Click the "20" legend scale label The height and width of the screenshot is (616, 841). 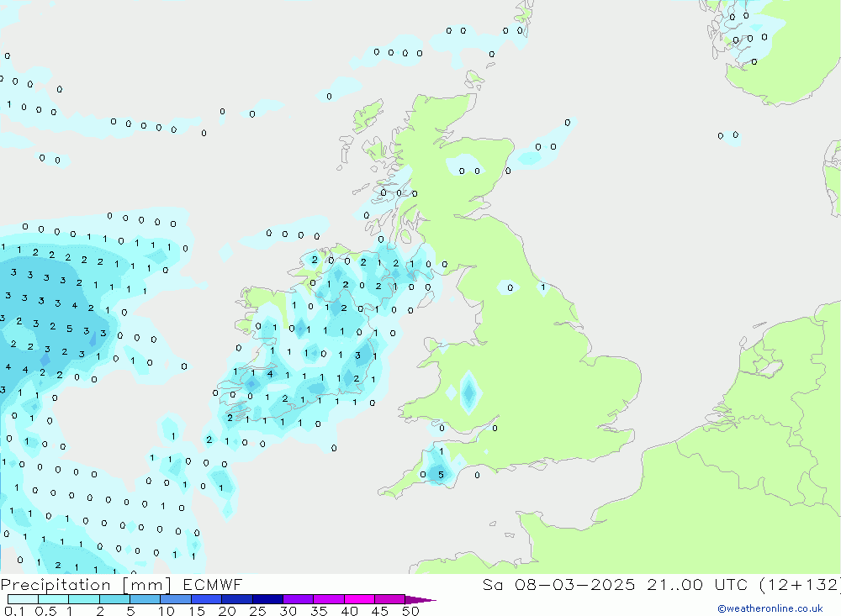(x=227, y=611)
